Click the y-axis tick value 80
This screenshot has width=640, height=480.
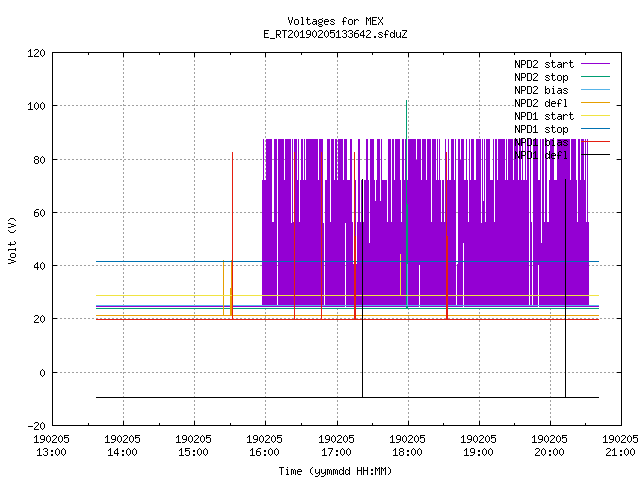pyautogui.click(x=40, y=160)
